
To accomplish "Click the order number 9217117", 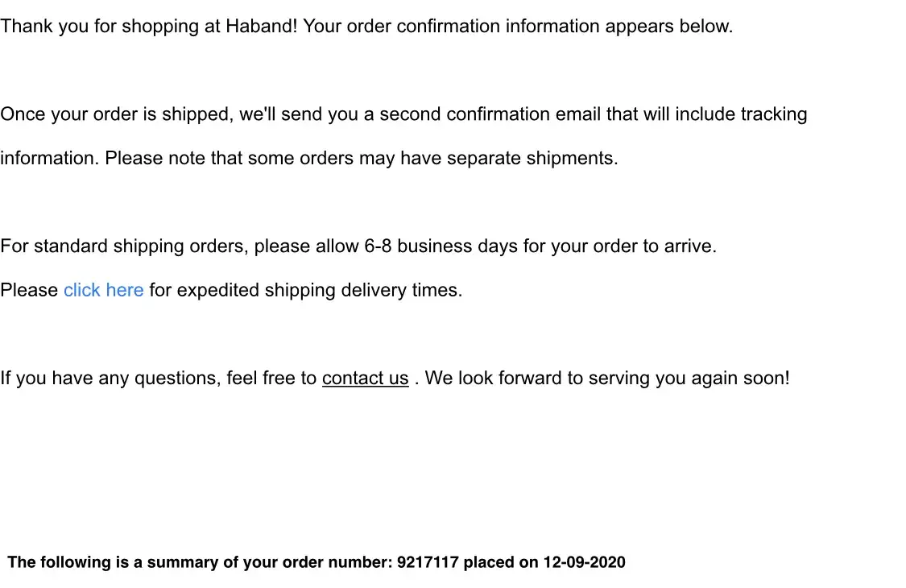I will (x=428, y=562).
